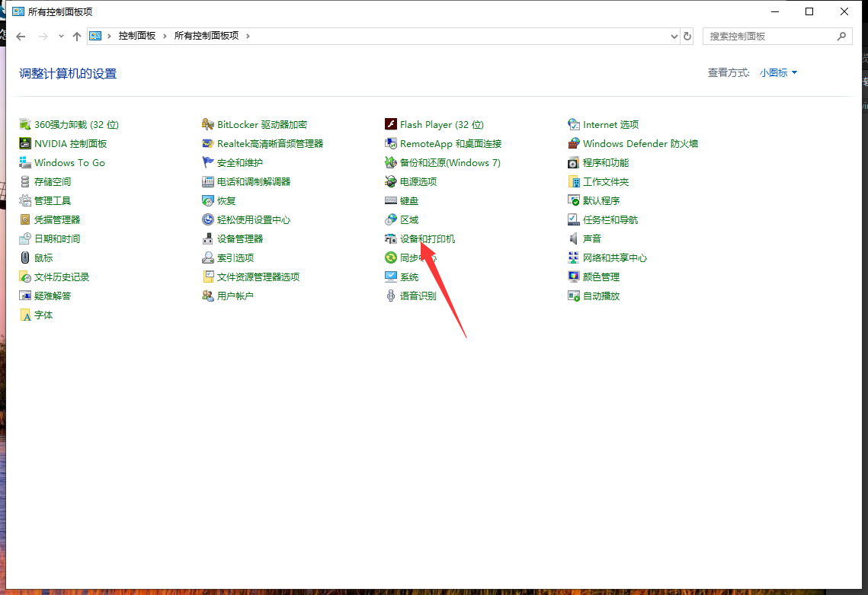This screenshot has width=868, height=595.
Task: Open the recent locations dropdown next to forward button
Action: pos(60,36)
